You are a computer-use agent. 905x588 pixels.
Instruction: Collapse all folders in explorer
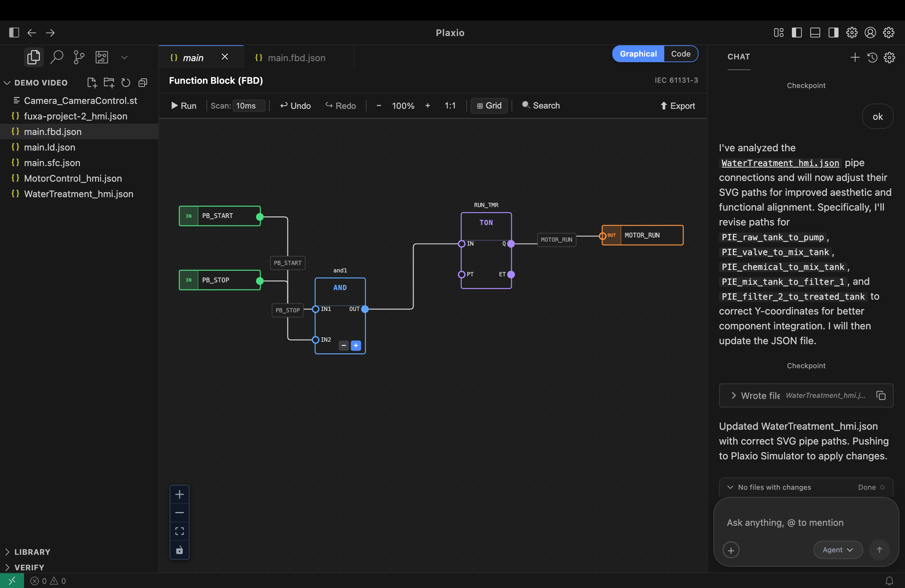[x=142, y=82]
